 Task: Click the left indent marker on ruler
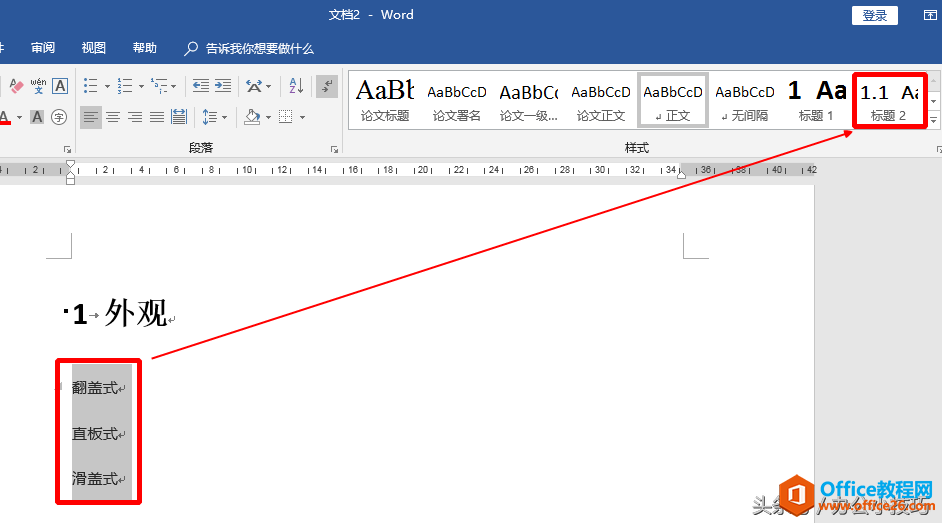[70, 179]
